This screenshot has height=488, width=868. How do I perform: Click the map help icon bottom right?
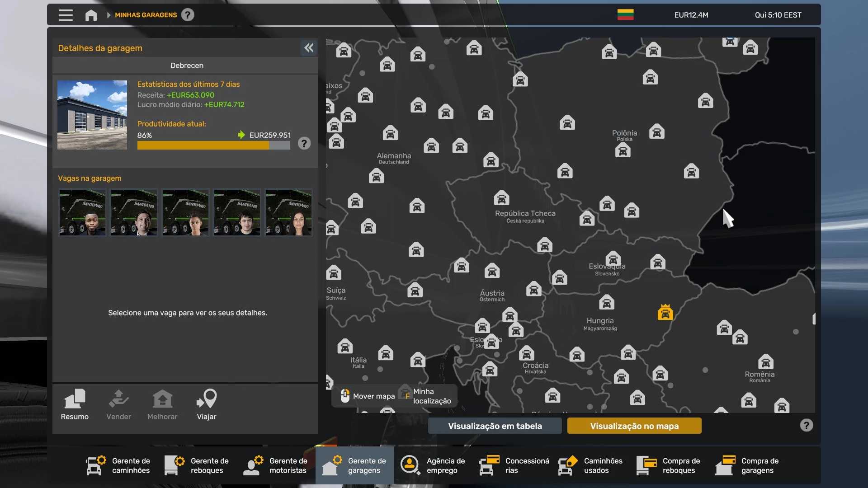pyautogui.click(x=806, y=425)
